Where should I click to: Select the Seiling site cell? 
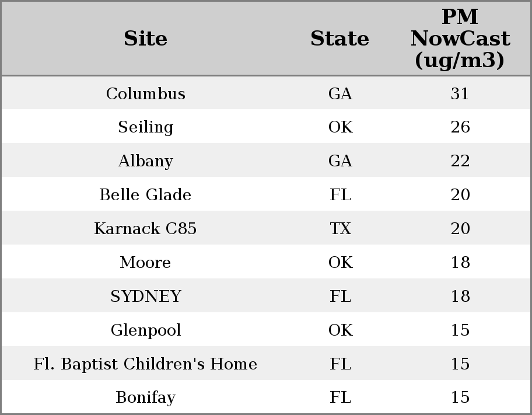tap(145, 127)
